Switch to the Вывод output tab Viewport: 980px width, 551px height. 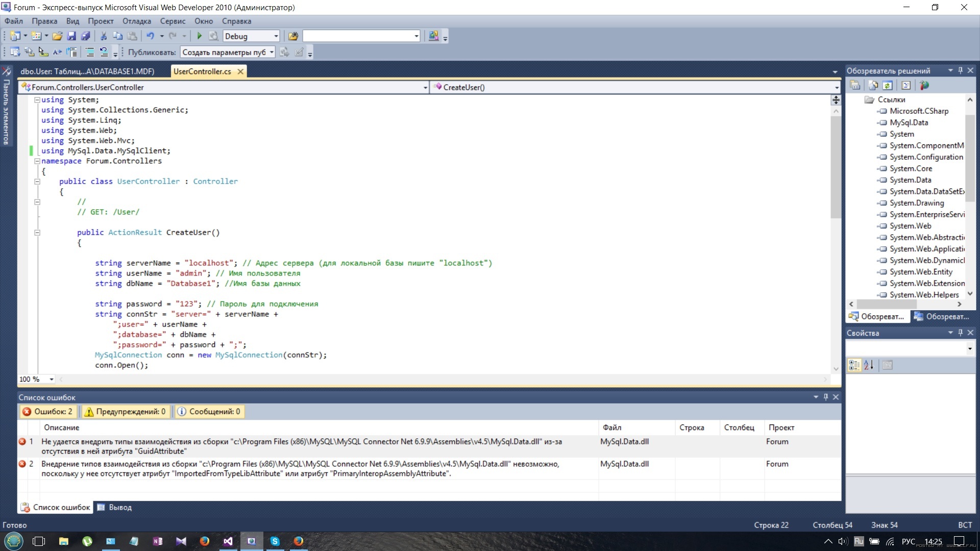click(x=115, y=507)
